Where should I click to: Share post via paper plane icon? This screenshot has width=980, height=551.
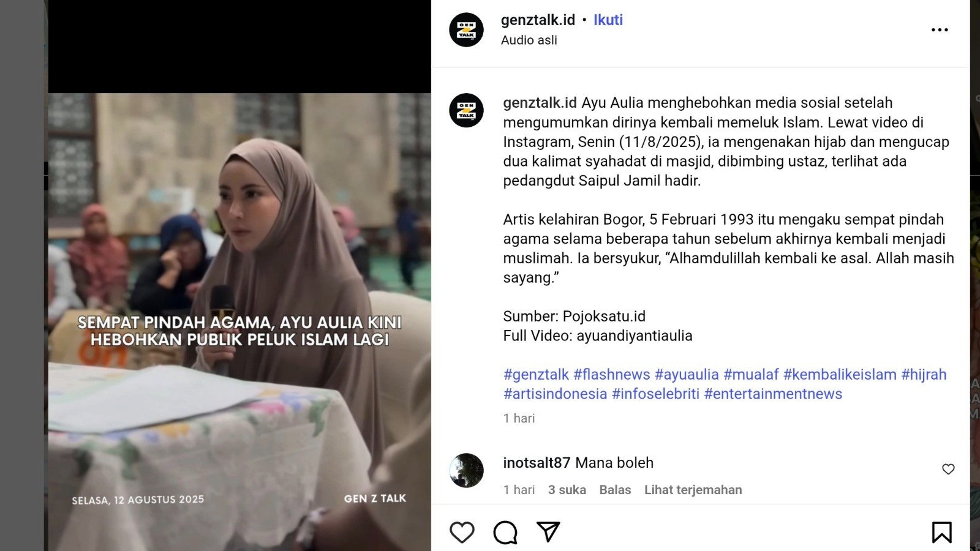click(548, 531)
